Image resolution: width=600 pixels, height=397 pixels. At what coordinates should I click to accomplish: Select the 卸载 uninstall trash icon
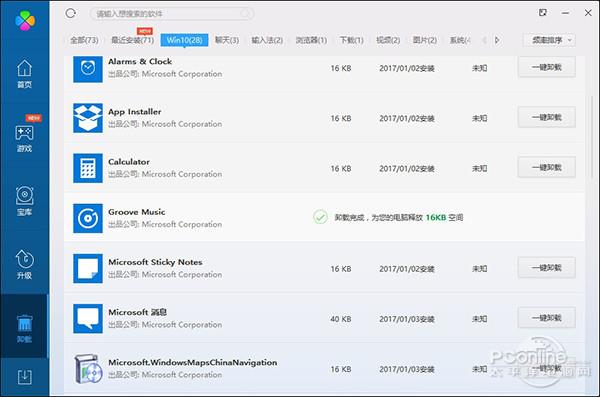click(24, 328)
